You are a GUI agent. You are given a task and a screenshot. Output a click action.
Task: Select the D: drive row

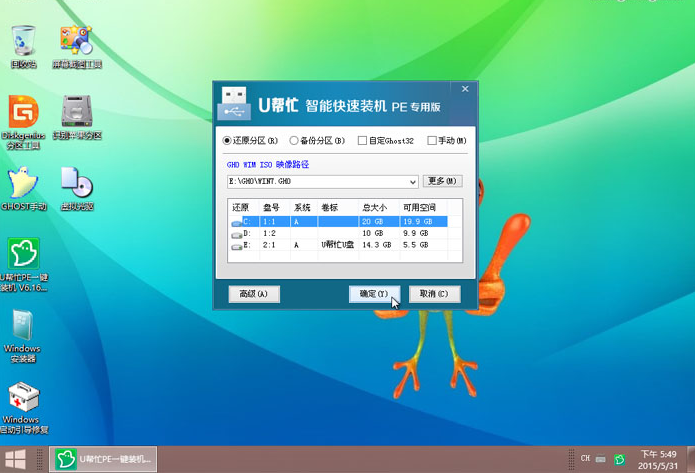(x=339, y=233)
